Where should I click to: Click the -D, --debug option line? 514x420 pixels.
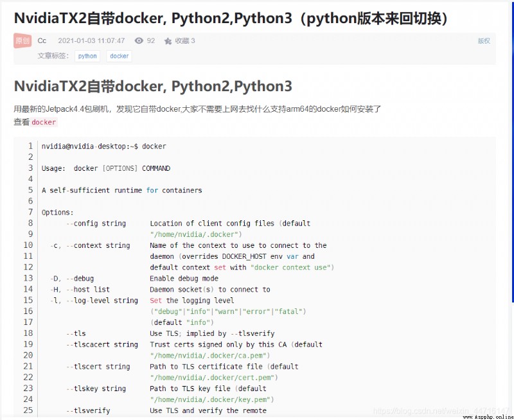tap(134, 279)
